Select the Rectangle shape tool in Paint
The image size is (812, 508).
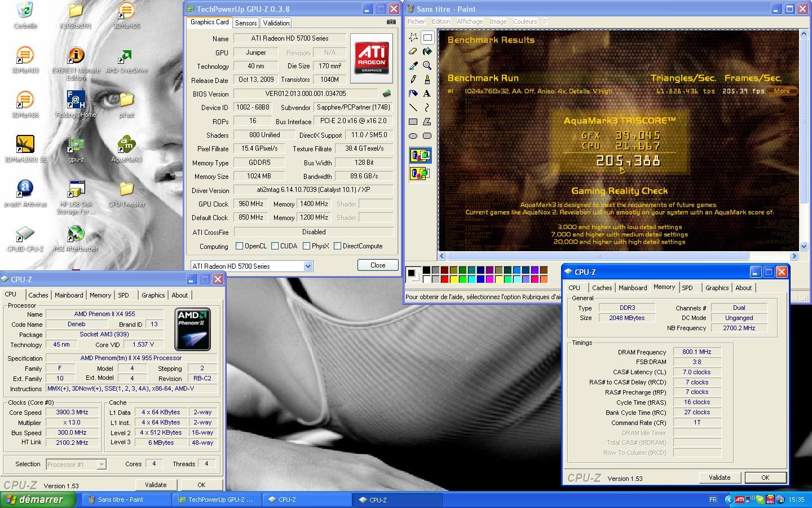point(413,121)
